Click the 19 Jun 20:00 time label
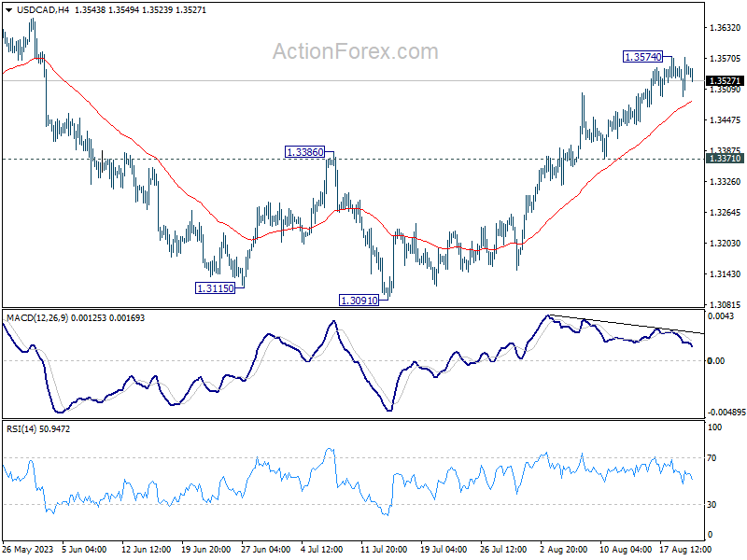The image size is (747, 560). coord(205,550)
